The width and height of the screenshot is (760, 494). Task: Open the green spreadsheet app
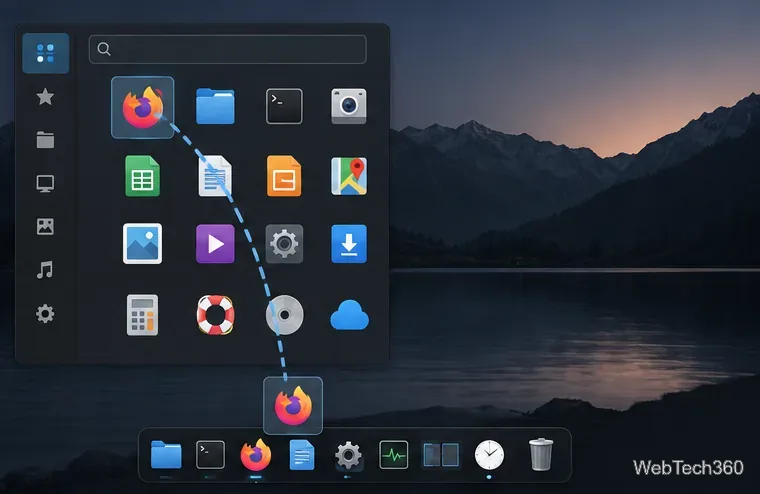[x=142, y=176]
